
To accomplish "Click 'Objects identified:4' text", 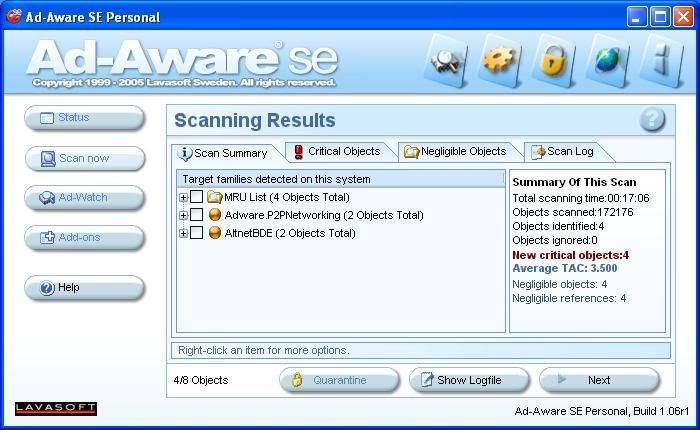I will click(558, 226).
